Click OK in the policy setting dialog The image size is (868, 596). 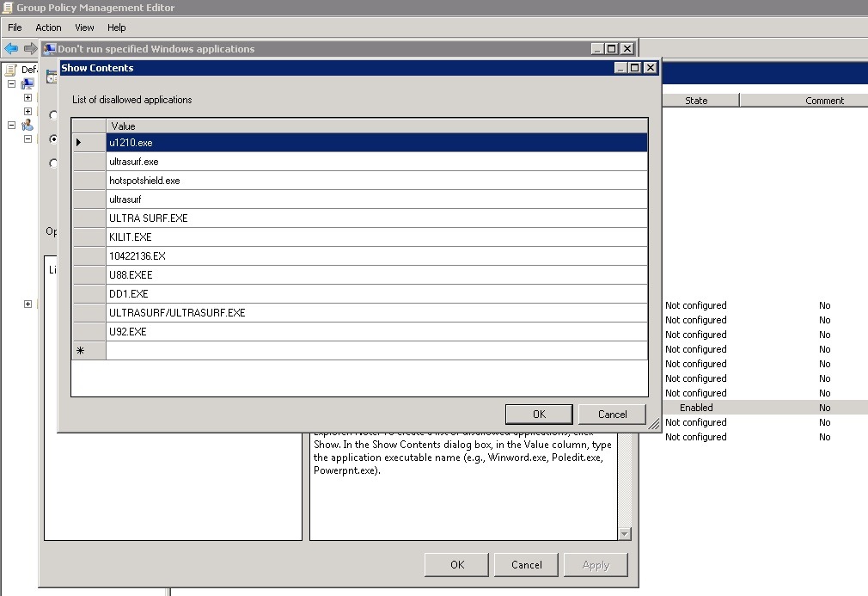click(456, 565)
